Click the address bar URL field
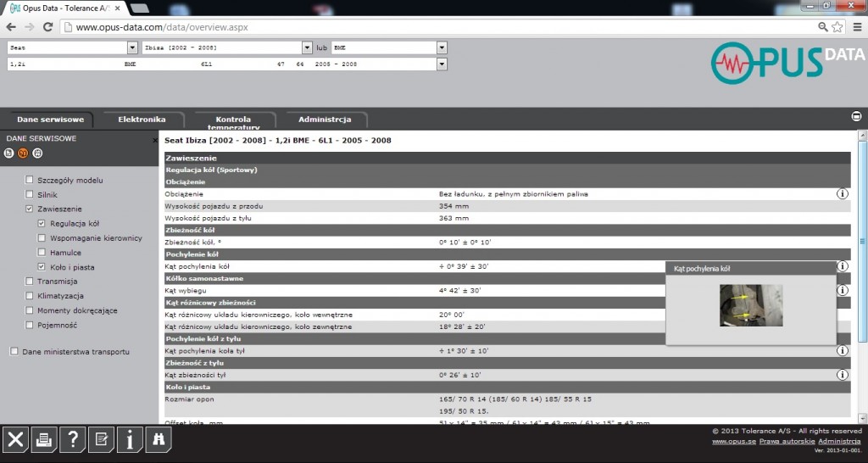The height and width of the screenshot is (463, 868). [437, 26]
